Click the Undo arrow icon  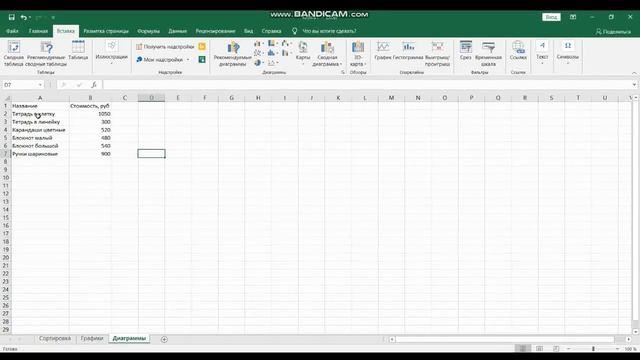24,17
